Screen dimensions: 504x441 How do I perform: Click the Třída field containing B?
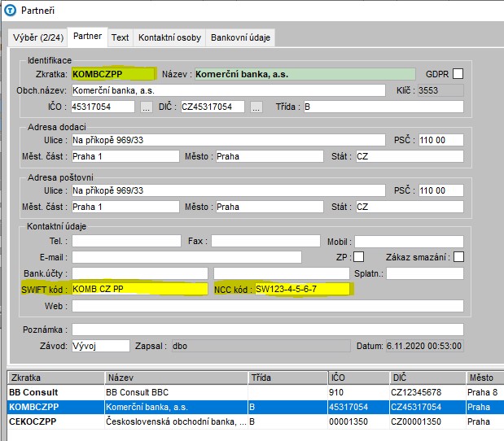[383, 107]
